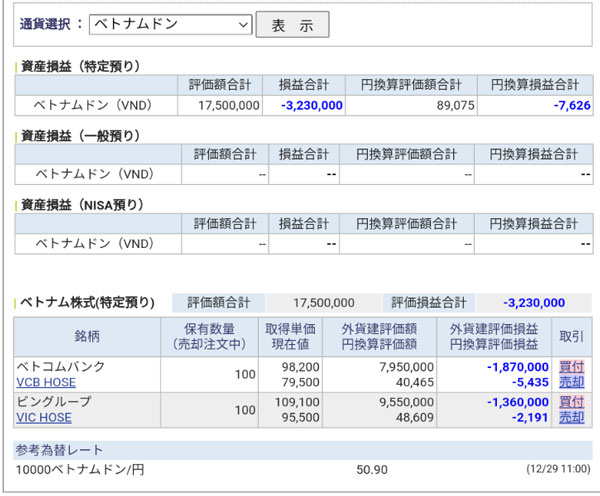Click the ベトナム株式(特定預り) heading
Screen dimensions: 600x496
[x=88, y=302]
